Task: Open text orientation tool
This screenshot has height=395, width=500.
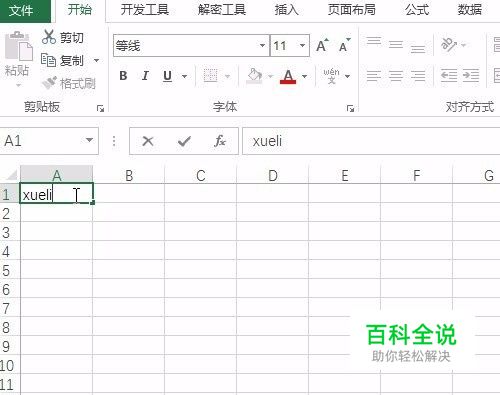Action: click(449, 44)
